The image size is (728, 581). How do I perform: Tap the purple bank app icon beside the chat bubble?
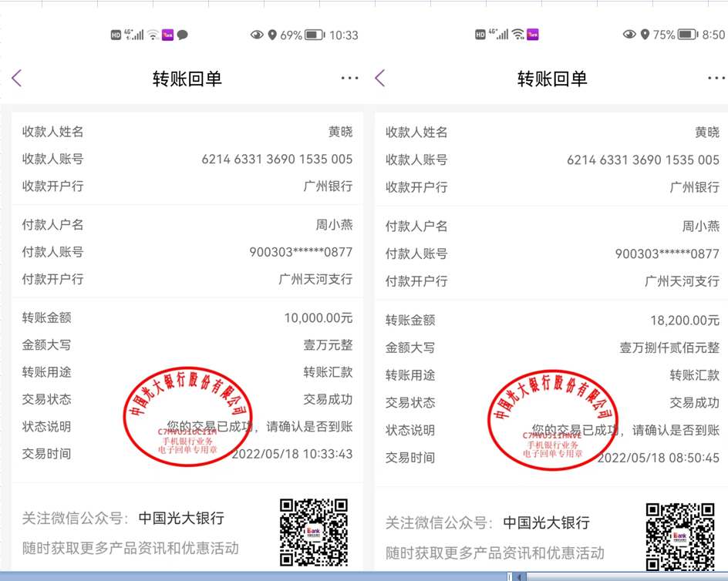pyautogui.click(x=167, y=35)
